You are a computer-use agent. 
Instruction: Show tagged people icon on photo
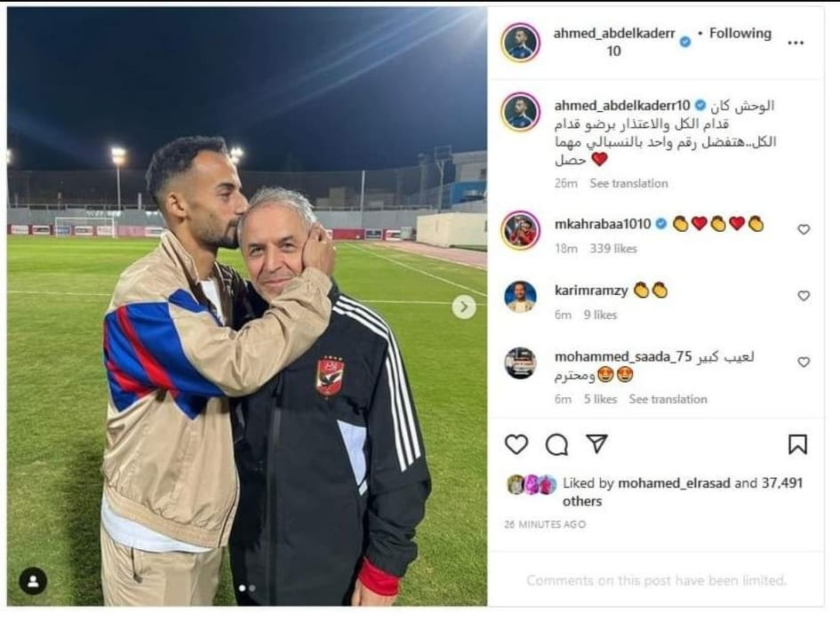pyautogui.click(x=33, y=581)
